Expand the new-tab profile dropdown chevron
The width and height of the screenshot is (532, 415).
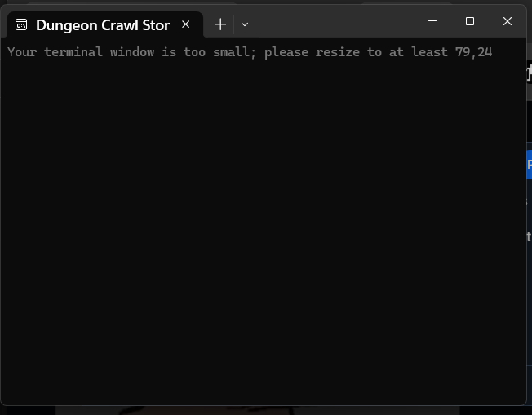[245, 24]
